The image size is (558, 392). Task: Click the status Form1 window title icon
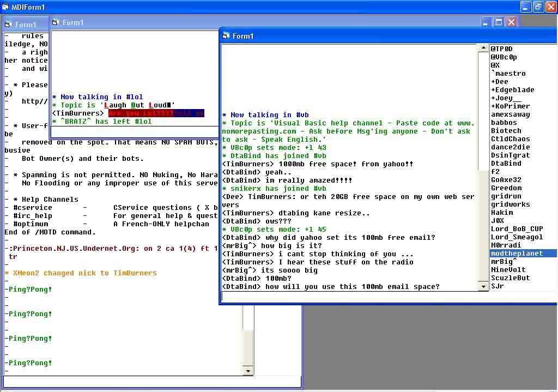coord(8,25)
